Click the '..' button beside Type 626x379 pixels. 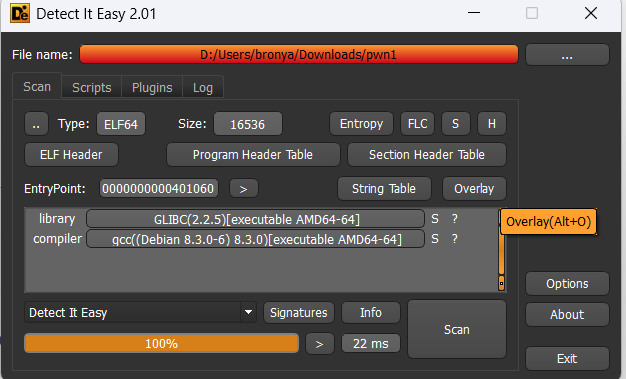click(36, 124)
